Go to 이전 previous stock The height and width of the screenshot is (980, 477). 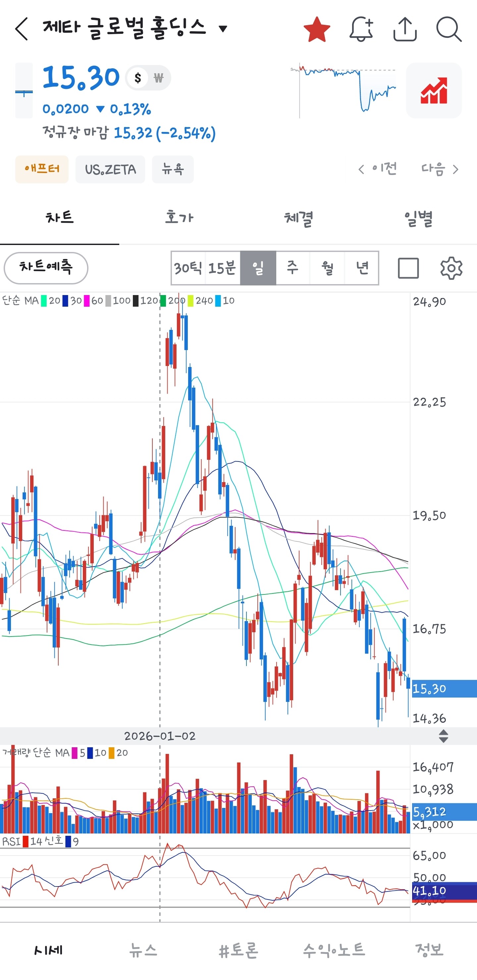[378, 169]
